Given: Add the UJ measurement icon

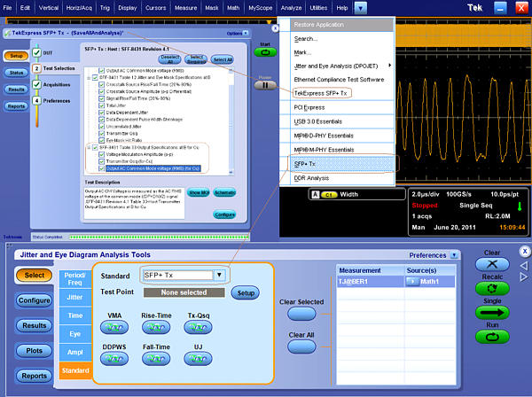Looking at the screenshot, I should pos(198,359).
